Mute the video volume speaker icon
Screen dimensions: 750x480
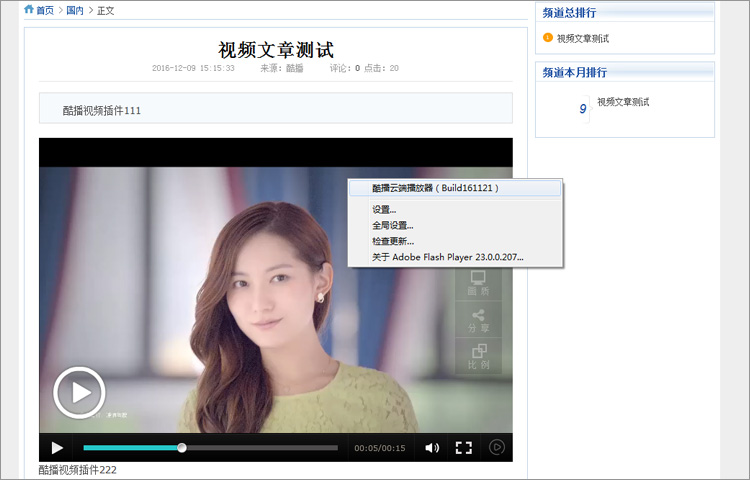(432, 448)
